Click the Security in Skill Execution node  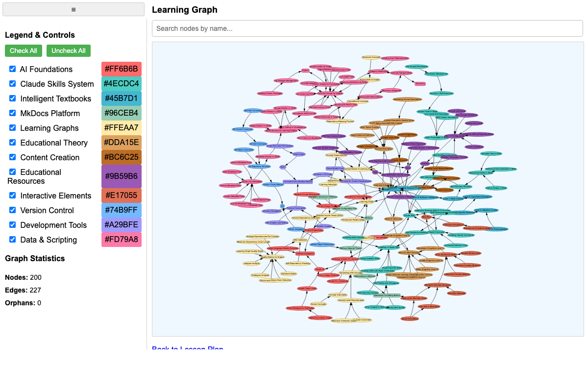tap(441, 93)
